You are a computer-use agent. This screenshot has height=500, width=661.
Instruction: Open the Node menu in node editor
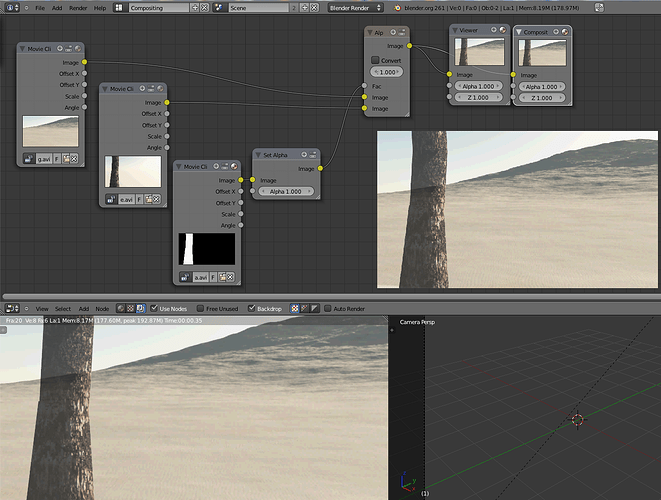[102, 309]
